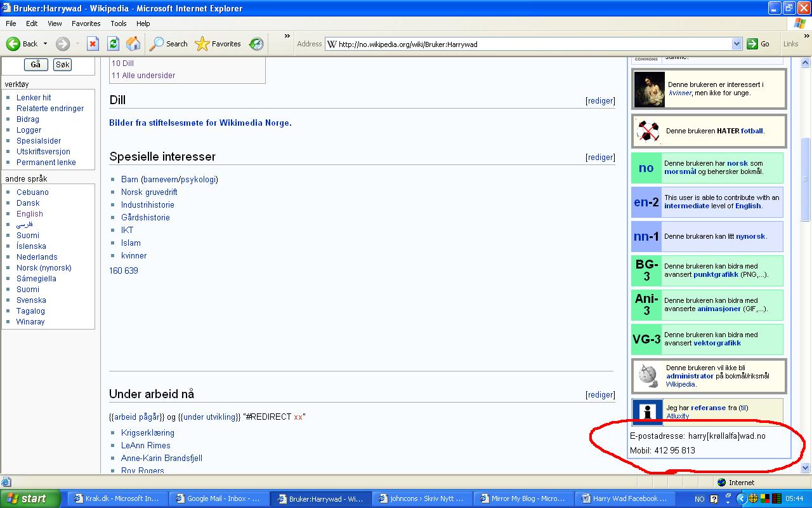The width and height of the screenshot is (812, 508).
Task: Open the Anne-Karin Brandsfjell link
Action: coord(162,458)
